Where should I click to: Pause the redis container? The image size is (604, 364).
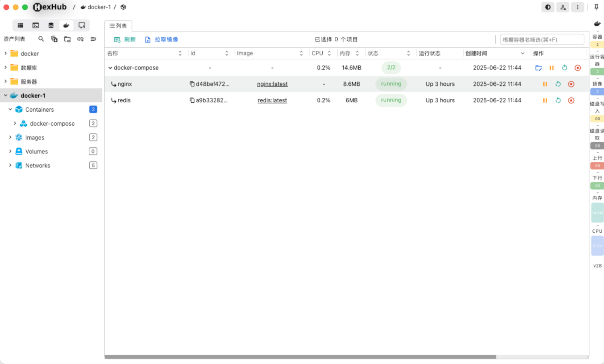click(545, 100)
